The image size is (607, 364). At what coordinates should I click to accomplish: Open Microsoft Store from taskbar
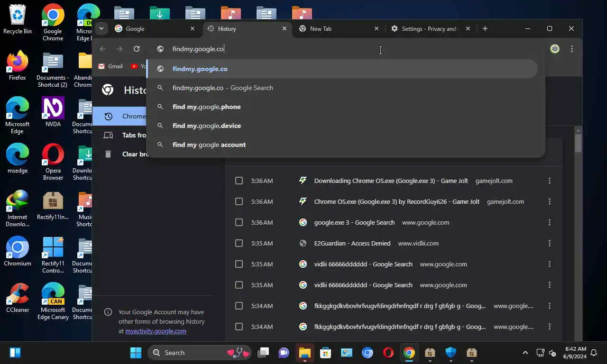point(325,353)
